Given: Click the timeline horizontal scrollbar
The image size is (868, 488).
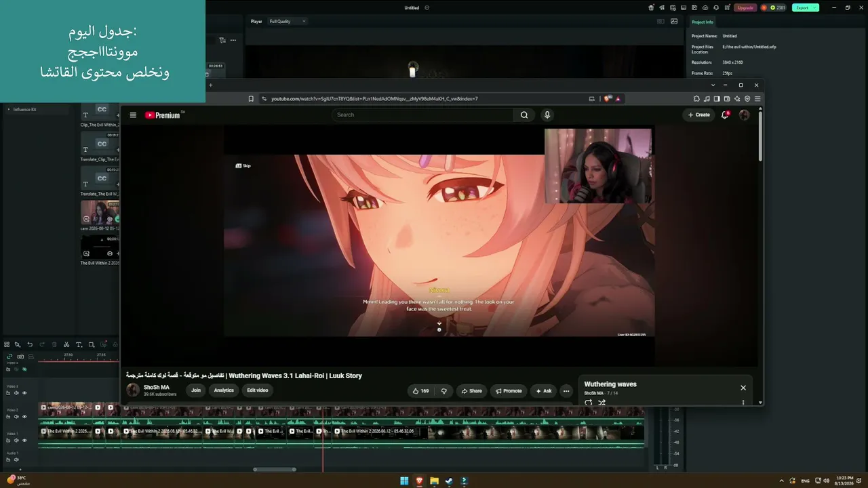Looking at the screenshot, I should 275,469.
